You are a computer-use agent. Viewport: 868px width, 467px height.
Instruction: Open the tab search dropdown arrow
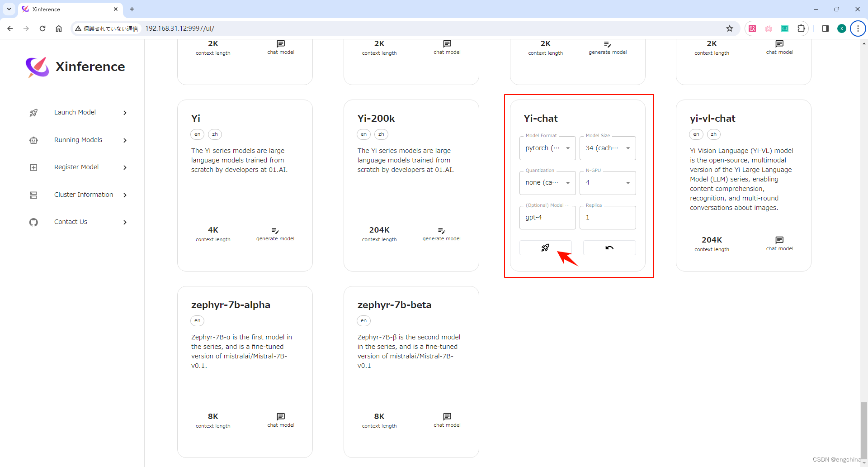click(9, 9)
